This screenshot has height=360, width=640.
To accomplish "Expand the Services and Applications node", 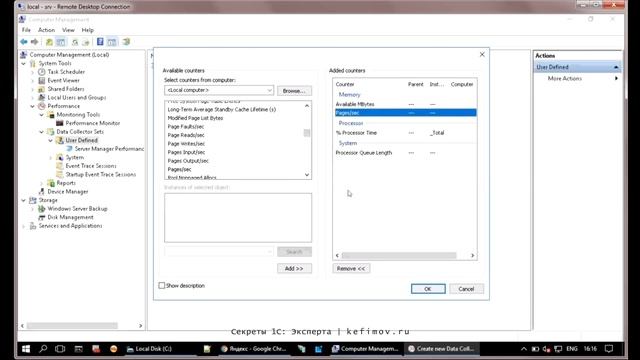I will click(x=24, y=226).
